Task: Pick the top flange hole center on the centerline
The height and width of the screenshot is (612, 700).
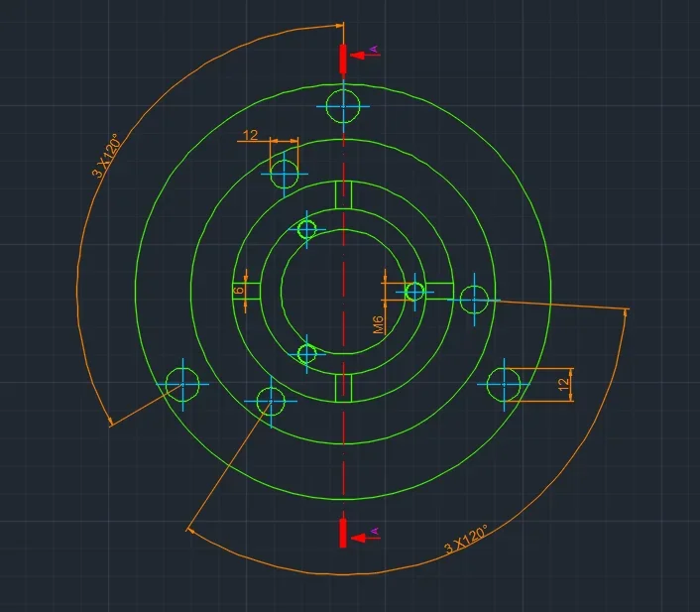Action: coord(343,106)
